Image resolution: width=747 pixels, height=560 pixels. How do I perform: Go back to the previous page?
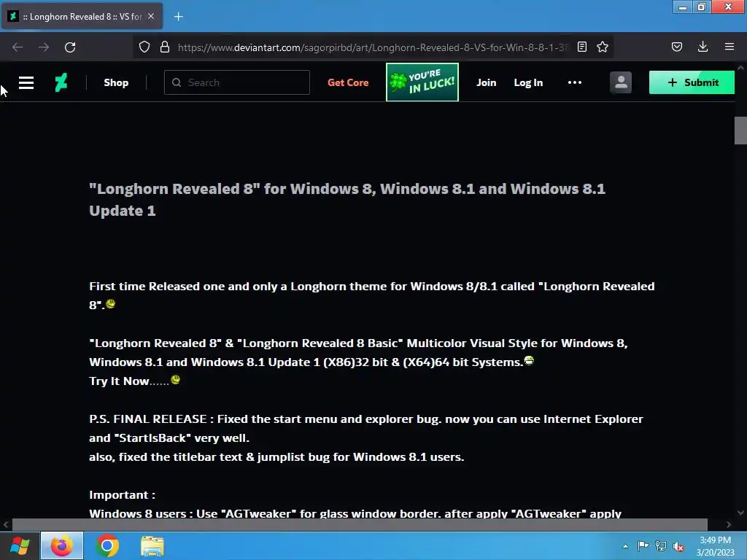(18, 47)
